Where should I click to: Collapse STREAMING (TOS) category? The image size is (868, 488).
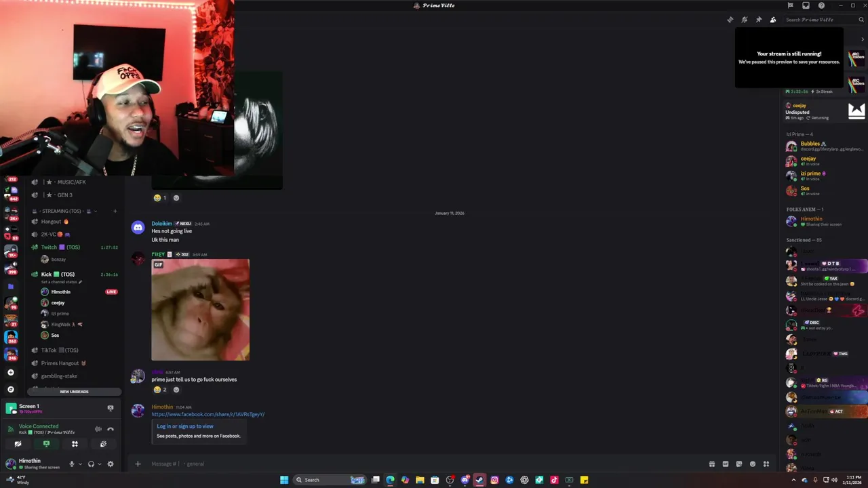(65, 211)
